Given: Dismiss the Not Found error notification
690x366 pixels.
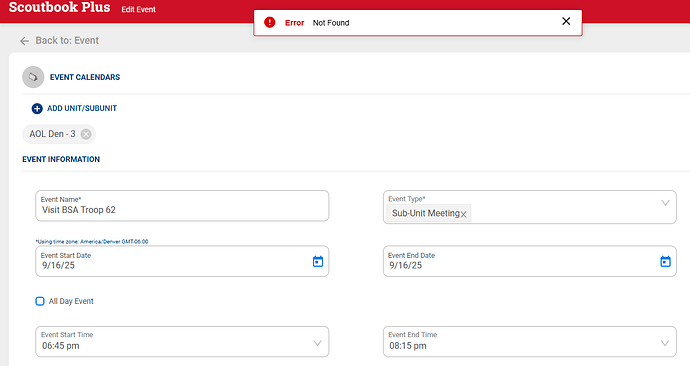Looking at the screenshot, I should point(566,21).
